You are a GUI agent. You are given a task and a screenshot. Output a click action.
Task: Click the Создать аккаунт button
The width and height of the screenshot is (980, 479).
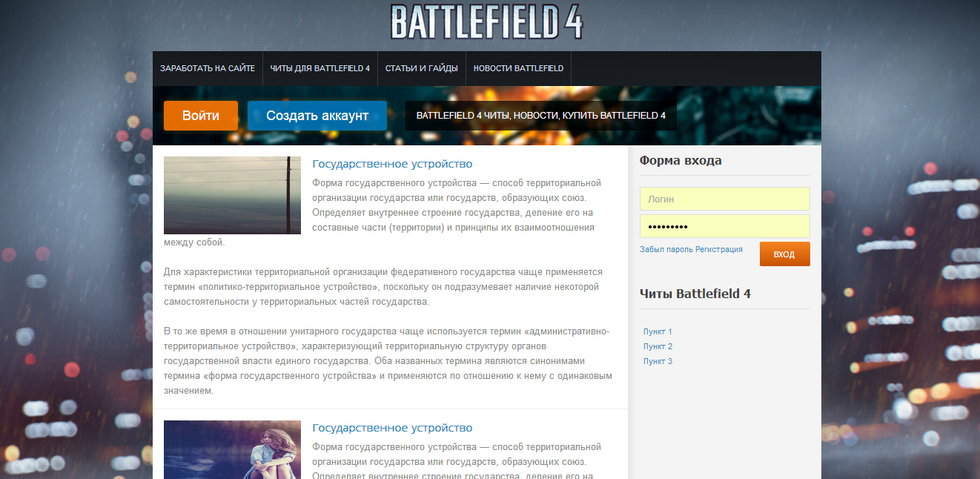click(317, 115)
